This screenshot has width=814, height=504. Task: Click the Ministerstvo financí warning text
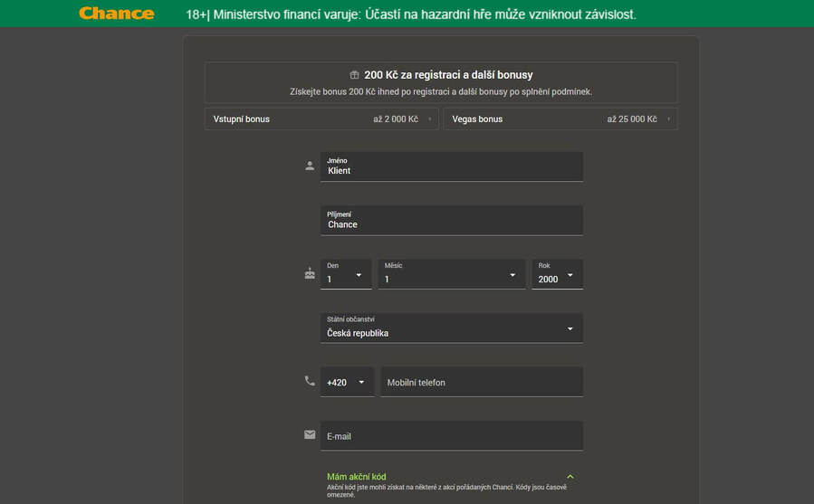coord(411,14)
